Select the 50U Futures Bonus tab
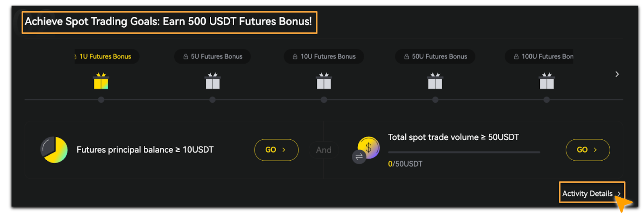The height and width of the screenshot is (215, 644). [x=435, y=56]
